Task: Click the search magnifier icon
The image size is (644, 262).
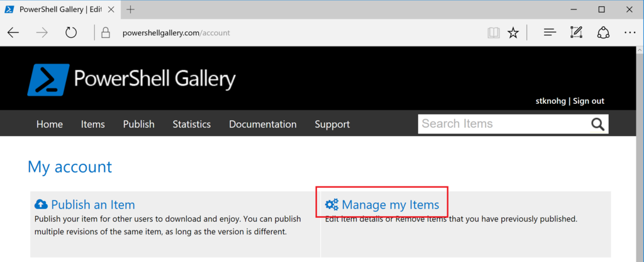Action: click(x=597, y=124)
